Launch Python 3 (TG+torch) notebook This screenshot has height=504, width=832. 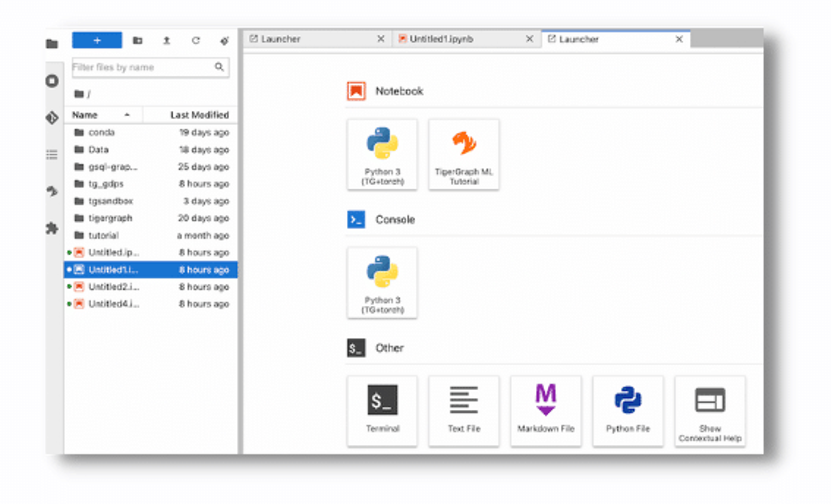point(382,154)
